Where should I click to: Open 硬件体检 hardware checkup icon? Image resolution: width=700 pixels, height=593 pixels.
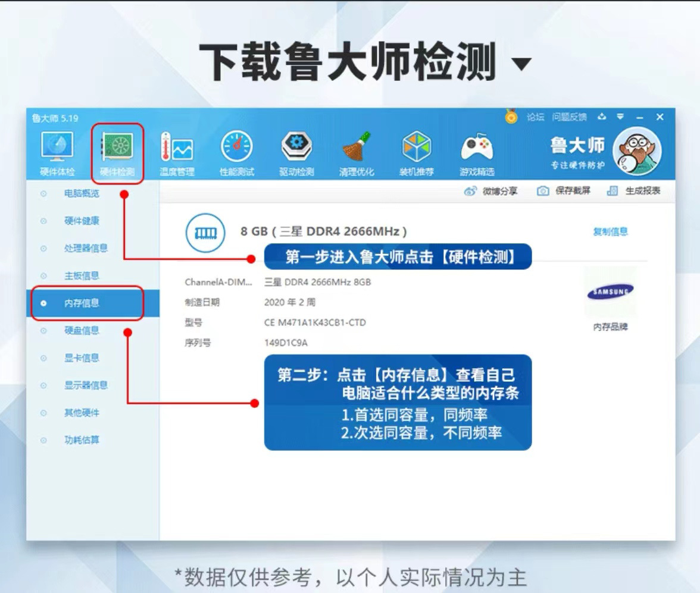(57, 154)
